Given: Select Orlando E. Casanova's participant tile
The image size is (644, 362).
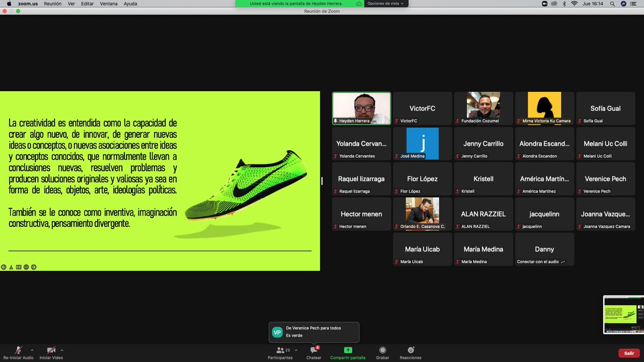Looking at the screenshot, I should tap(422, 214).
